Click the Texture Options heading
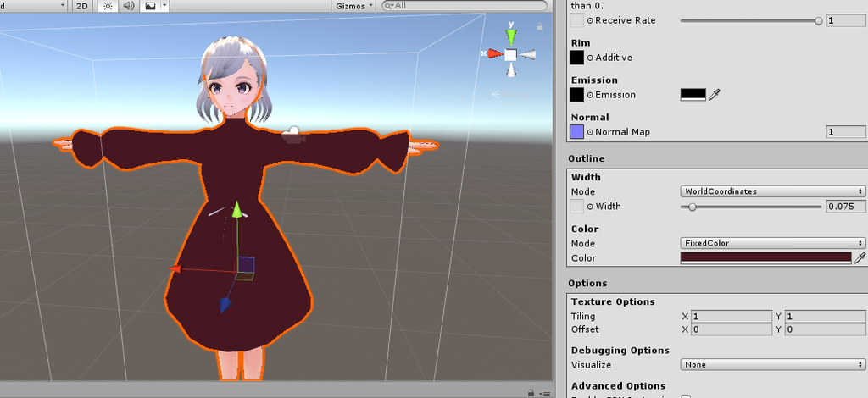 coord(613,301)
